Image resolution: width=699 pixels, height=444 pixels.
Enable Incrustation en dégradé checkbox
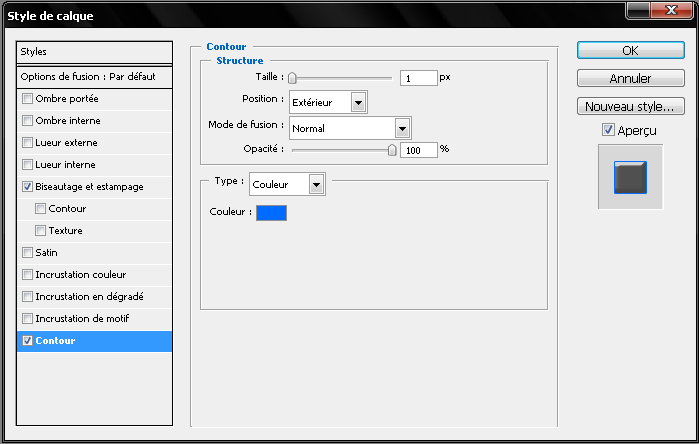pos(27,296)
